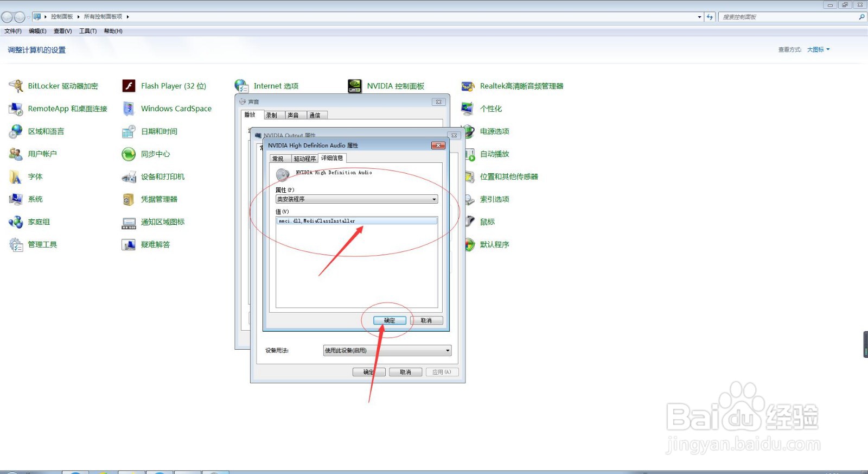Screen dimensions: 868x474
Task: Open 凭据管理器 icon
Action: 129,199
